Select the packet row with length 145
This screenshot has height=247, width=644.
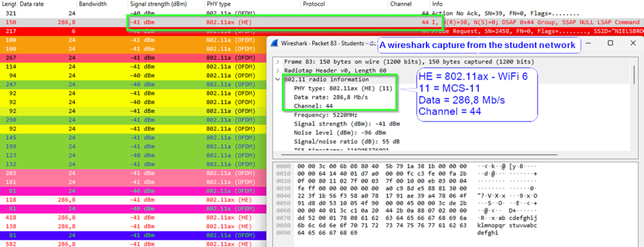133,137
